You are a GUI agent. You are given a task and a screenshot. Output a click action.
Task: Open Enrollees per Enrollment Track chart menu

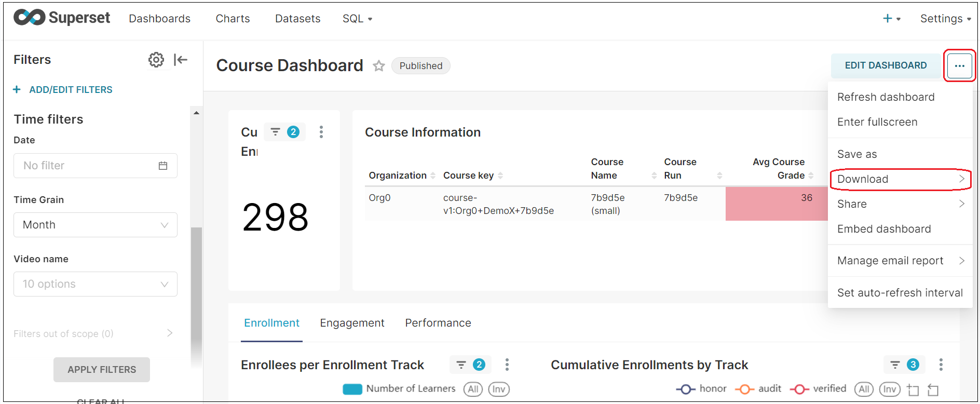pyautogui.click(x=507, y=365)
